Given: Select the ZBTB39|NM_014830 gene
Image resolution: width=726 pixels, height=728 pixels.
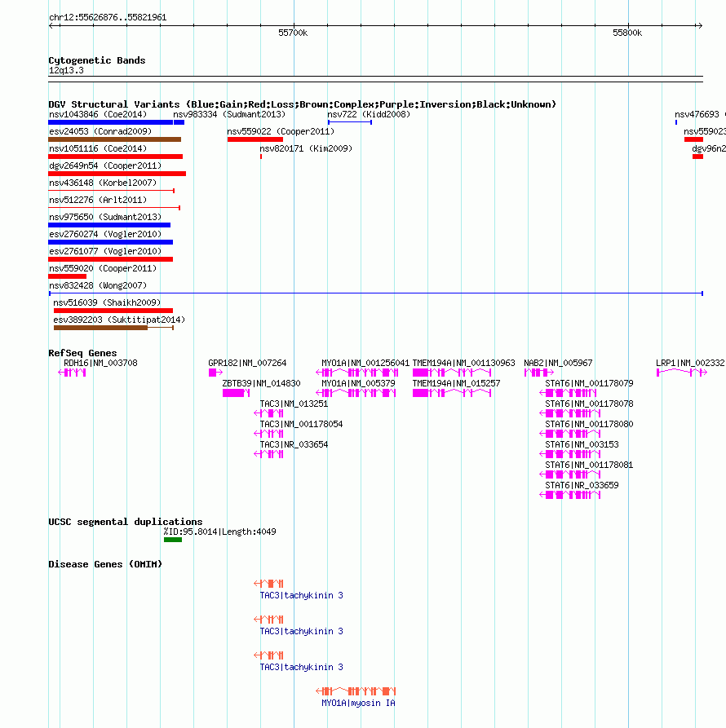Looking at the screenshot, I should coord(236,393).
